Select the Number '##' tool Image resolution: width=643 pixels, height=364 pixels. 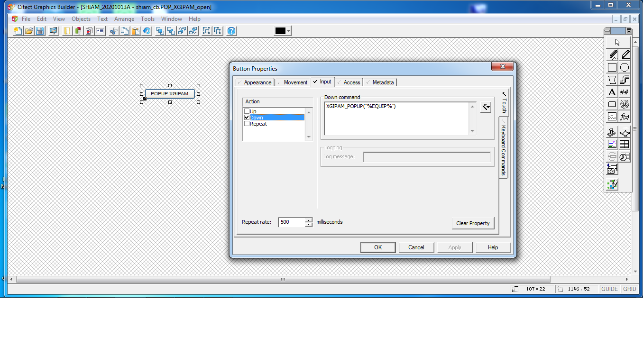point(625,92)
